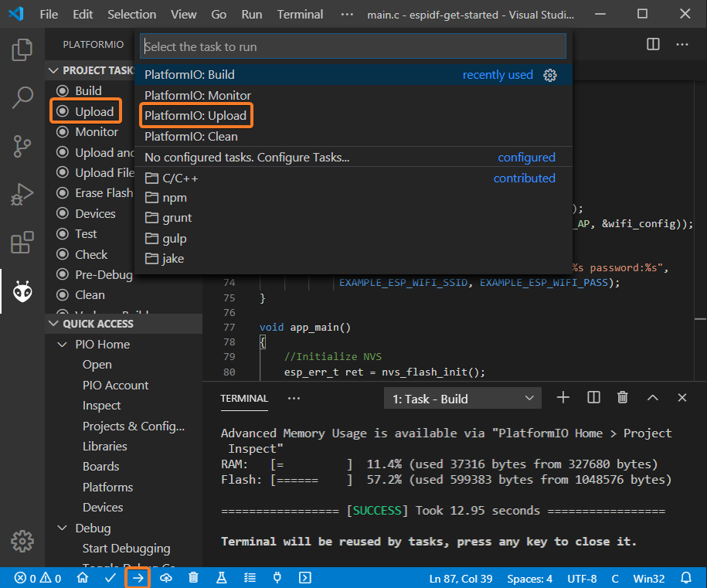707x588 pixels.
Task: Choose PlatformIO: Build task
Action: click(x=353, y=75)
